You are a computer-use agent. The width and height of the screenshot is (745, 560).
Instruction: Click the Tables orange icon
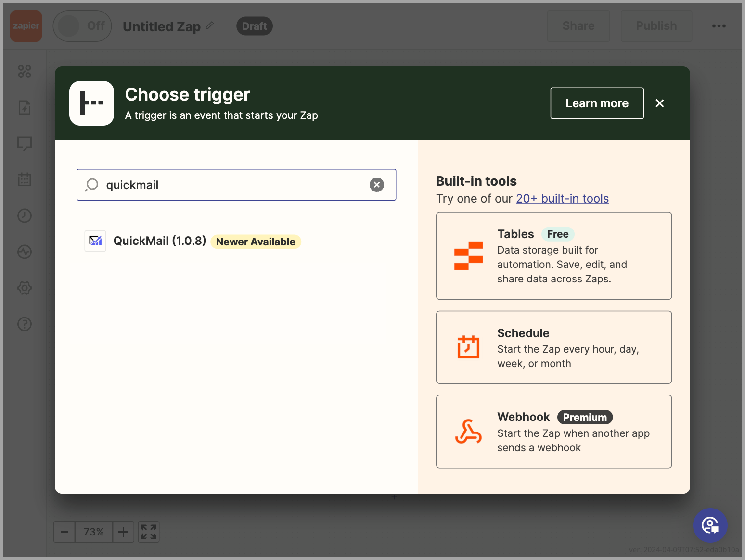pos(468,256)
